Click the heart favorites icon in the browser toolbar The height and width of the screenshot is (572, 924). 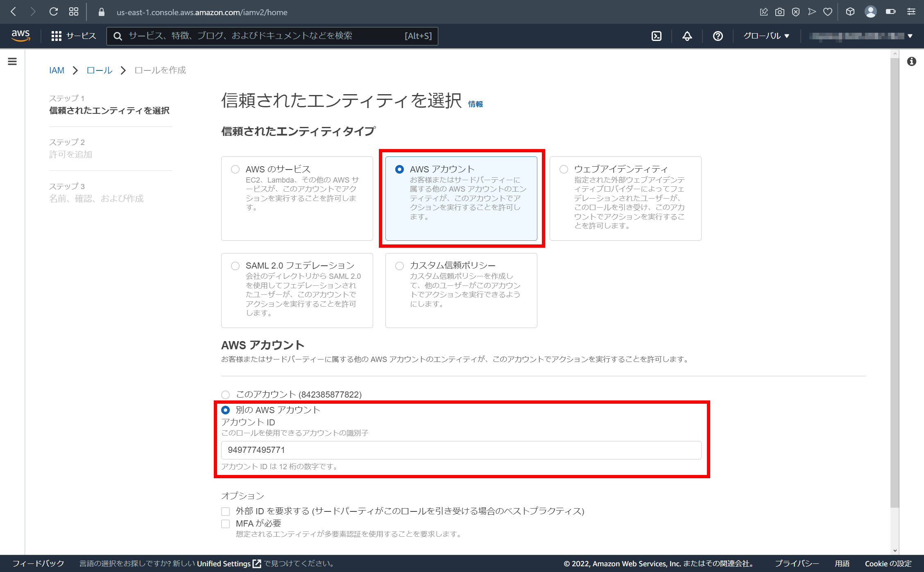click(827, 11)
